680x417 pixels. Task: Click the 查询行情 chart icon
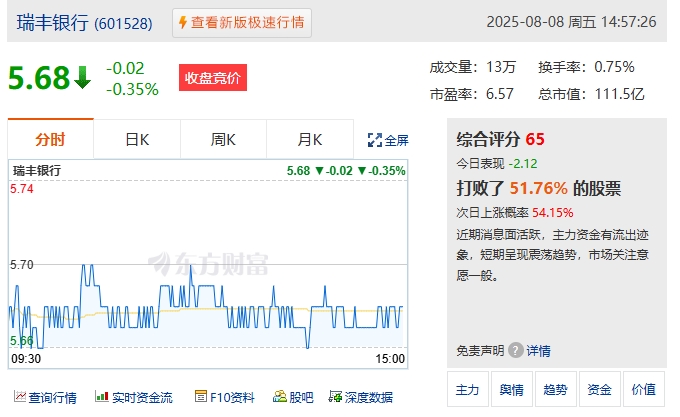20,396
